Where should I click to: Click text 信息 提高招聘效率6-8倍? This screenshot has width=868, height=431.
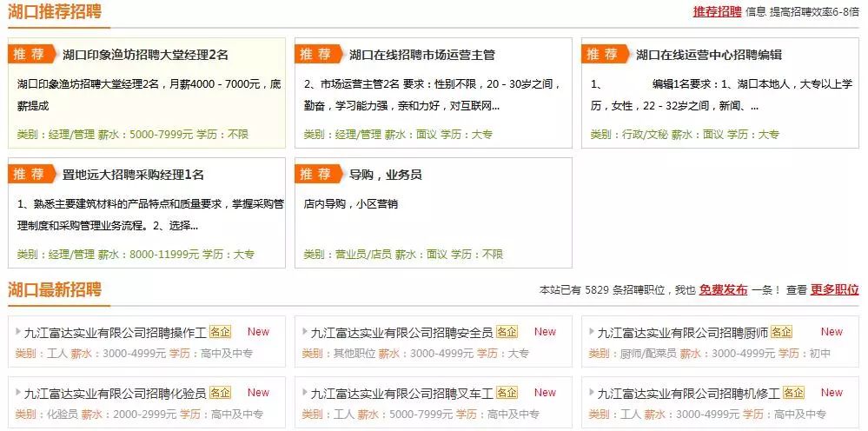(803, 12)
